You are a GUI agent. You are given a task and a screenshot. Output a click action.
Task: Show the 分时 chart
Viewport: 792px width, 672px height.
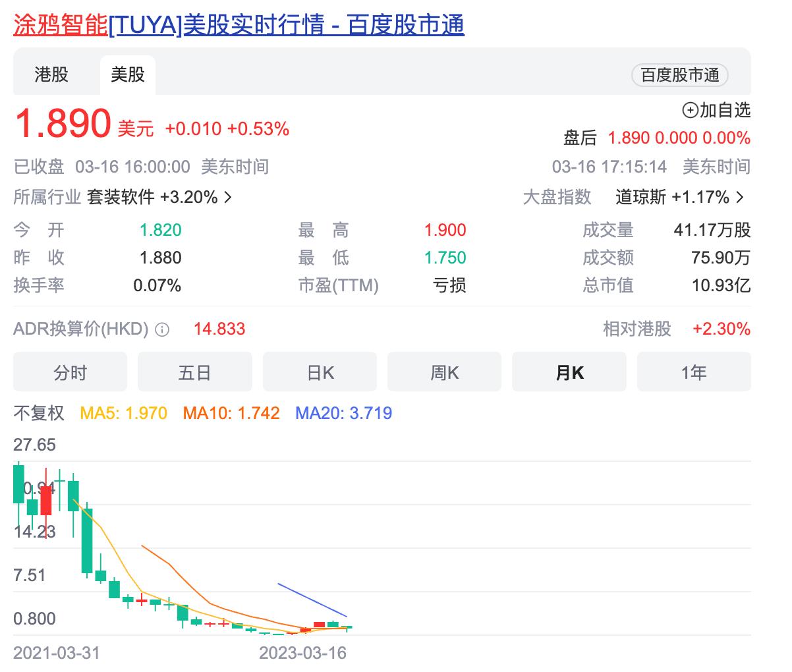pyautogui.click(x=70, y=372)
